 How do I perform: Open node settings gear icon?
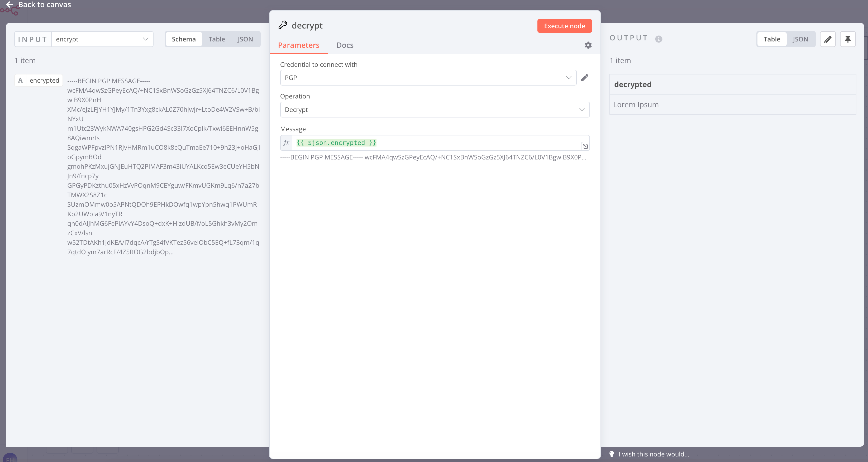coord(588,45)
